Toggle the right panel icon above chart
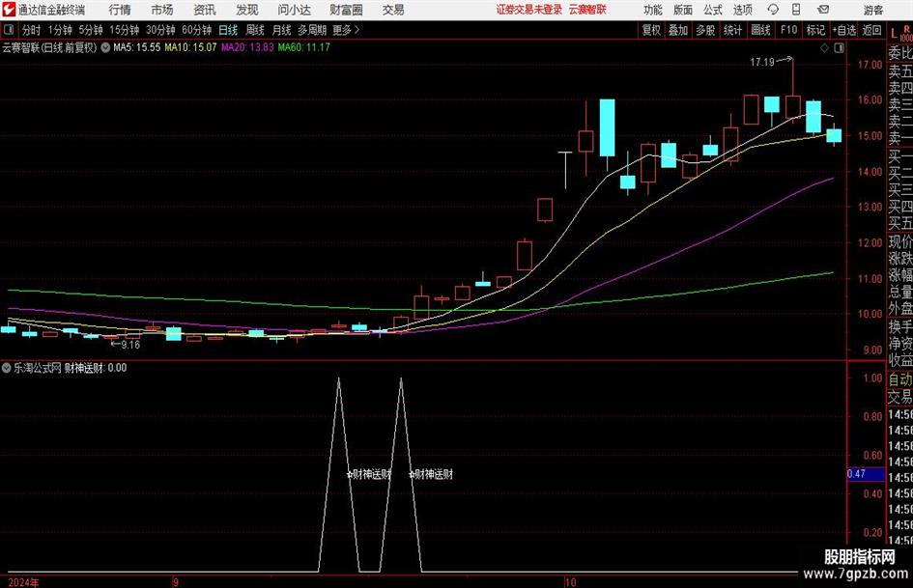This screenshot has width=913, height=588. tap(839, 48)
